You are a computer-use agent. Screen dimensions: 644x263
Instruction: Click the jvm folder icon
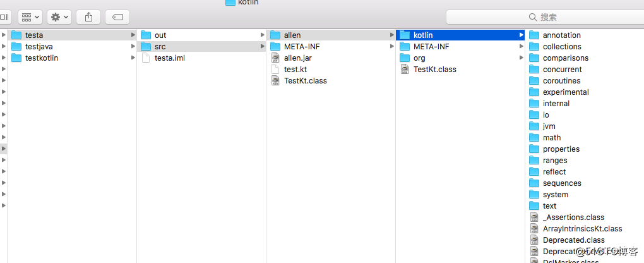tap(534, 126)
